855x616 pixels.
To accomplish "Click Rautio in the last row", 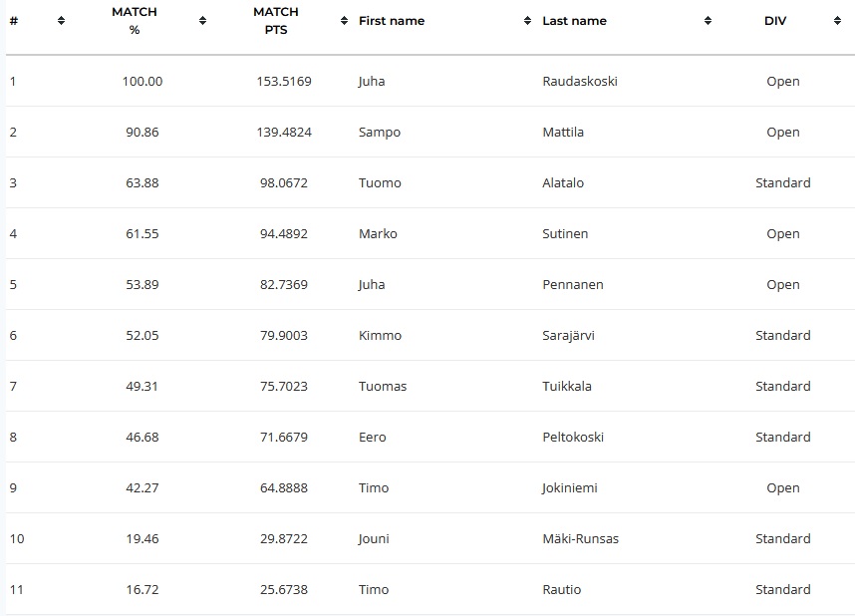I will [x=562, y=589].
